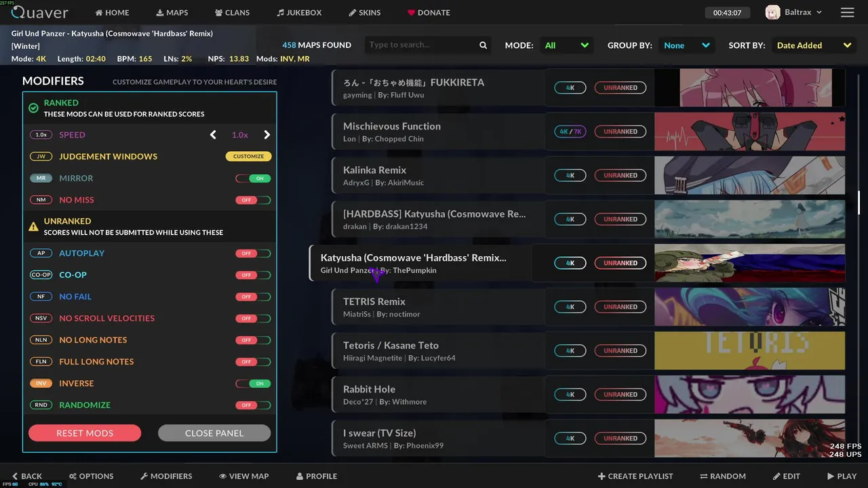This screenshot has width=868, height=488.
Task: Click the MR mirror badge
Action: [41, 178]
